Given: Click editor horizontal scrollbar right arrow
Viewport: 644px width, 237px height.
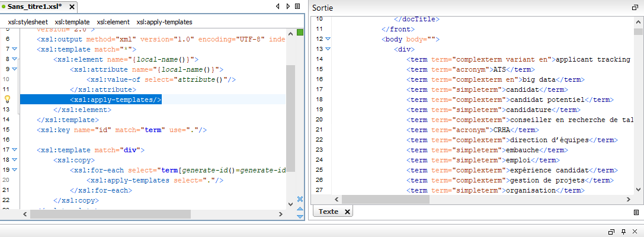Looking at the screenshot, I should tap(280, 214).
